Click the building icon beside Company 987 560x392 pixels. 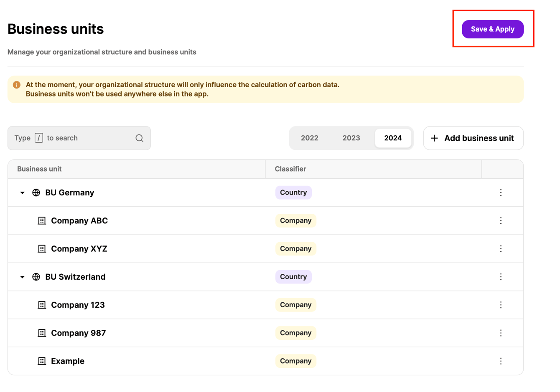(42, 333)
